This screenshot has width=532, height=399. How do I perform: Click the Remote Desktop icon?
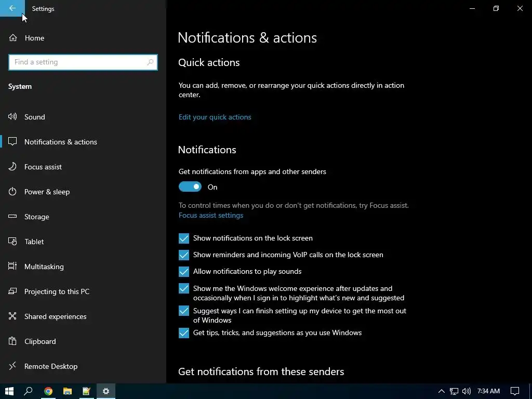click(12, 366)
